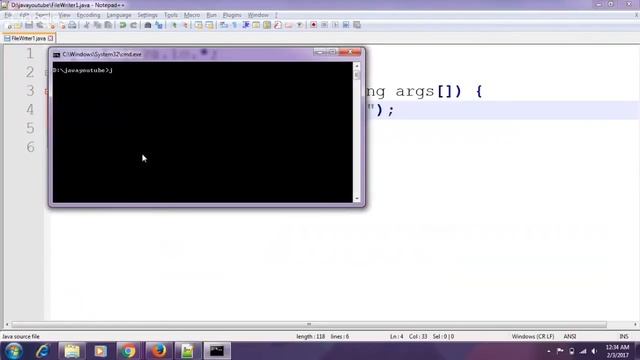This screenshot has height=360, width=640.
Task: Click the INS status bar indicator
Action: 624,337
